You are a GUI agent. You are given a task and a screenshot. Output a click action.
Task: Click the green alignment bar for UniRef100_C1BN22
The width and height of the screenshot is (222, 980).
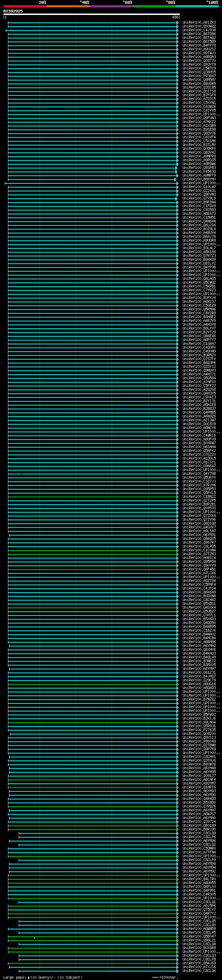pos(93,496)
